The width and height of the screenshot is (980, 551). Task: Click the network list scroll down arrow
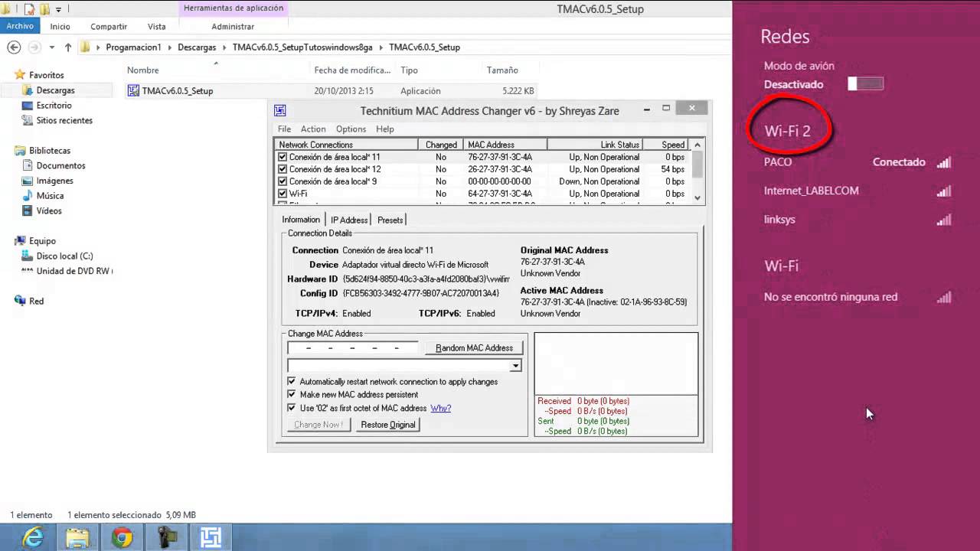coord(697,197)
